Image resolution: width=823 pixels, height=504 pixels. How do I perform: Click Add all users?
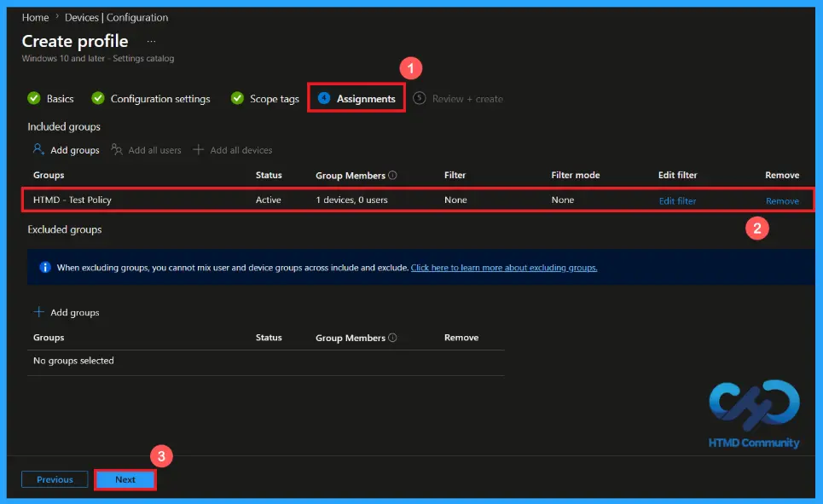(154, 150)
